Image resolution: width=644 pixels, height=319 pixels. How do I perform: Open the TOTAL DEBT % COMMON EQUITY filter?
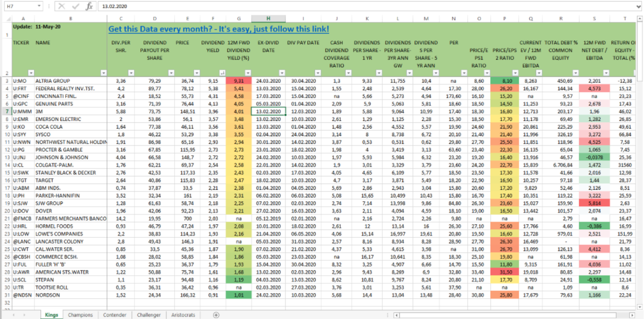pyautogui.click(x=575, y=73)
